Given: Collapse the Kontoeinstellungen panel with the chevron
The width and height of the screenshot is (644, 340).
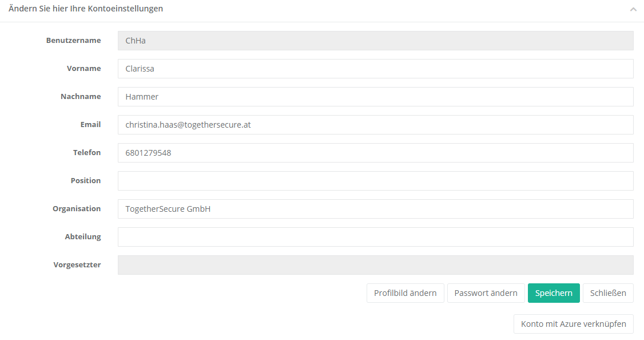Looking at the screenshot, I should 633,9.
